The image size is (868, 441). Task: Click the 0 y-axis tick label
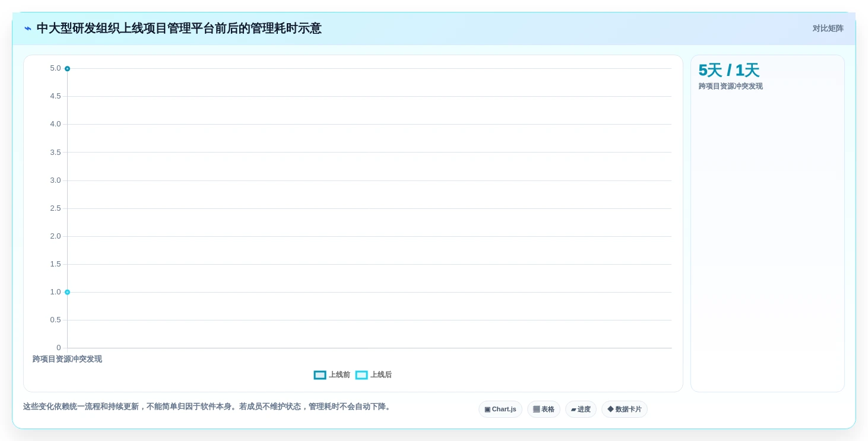point(59,348)
